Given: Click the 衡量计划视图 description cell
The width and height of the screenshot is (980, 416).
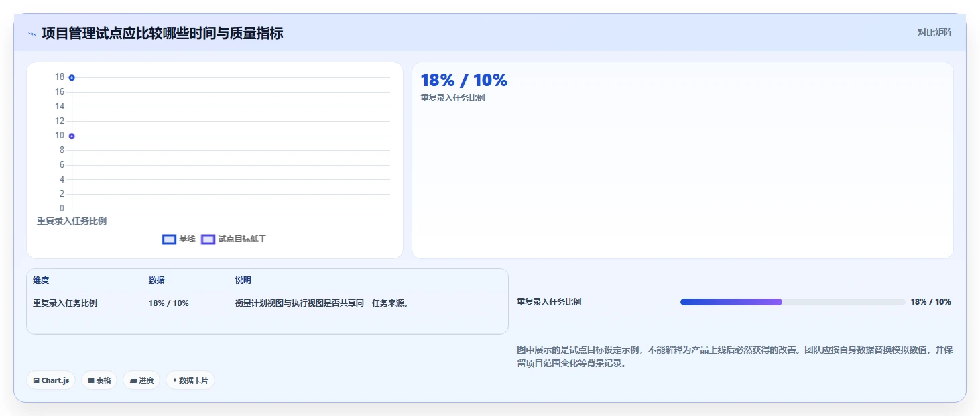Looking at the screenshot, I should coord(322,303).
